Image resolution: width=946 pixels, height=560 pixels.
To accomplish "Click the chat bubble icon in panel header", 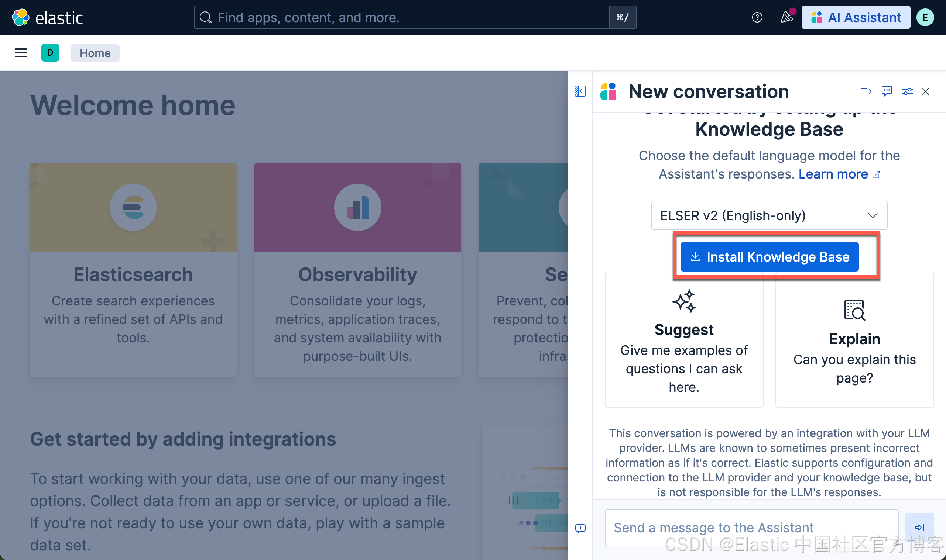I will pyautogui.click(x=886, y=91).
